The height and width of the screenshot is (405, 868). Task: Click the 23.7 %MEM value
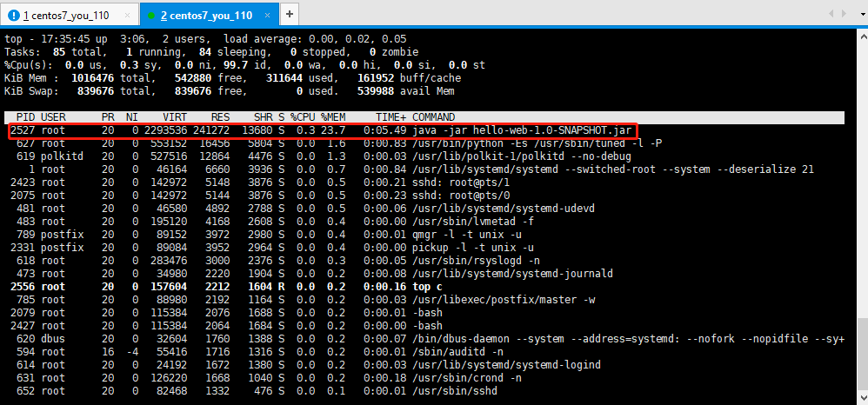[333, 130]
